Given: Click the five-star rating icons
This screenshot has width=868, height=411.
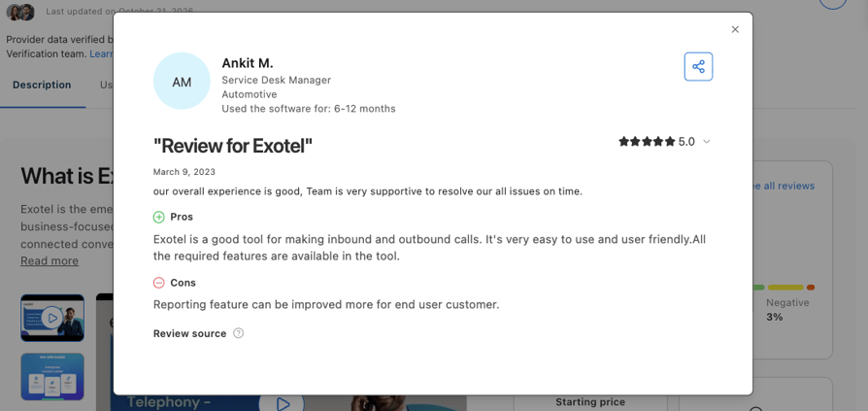Looking at the screenshot, I should coord(647,142).
